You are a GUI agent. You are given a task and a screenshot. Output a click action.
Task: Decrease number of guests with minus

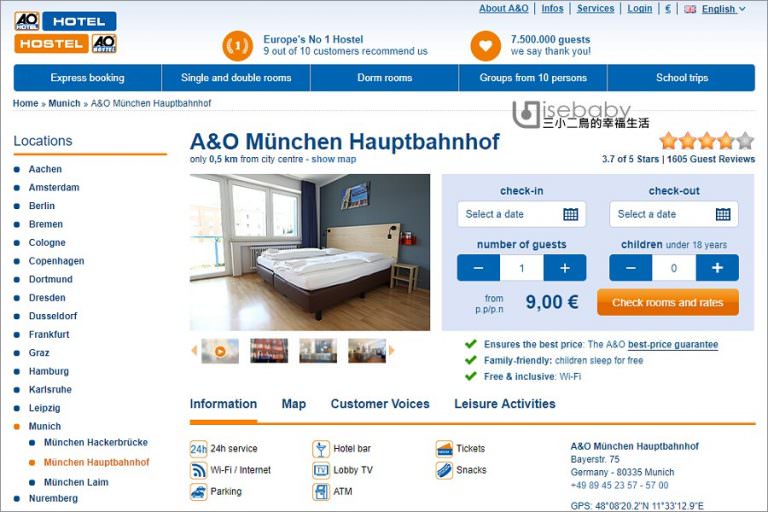click(479, 268)
